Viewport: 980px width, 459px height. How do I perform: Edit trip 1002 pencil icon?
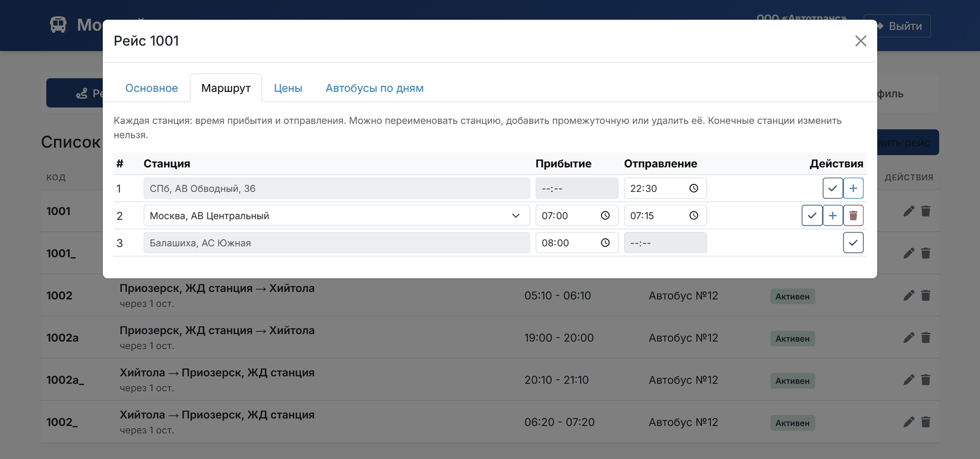[x=909, y=295]
